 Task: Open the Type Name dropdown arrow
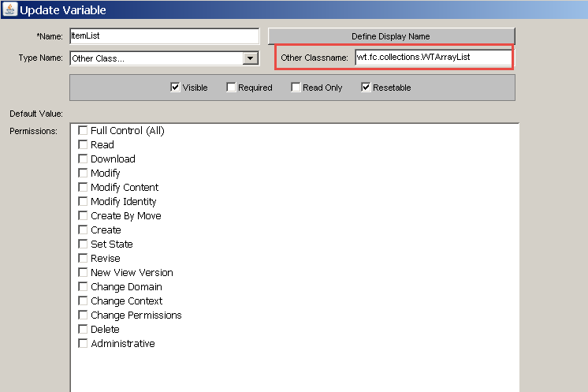click(x=250, y=58)
